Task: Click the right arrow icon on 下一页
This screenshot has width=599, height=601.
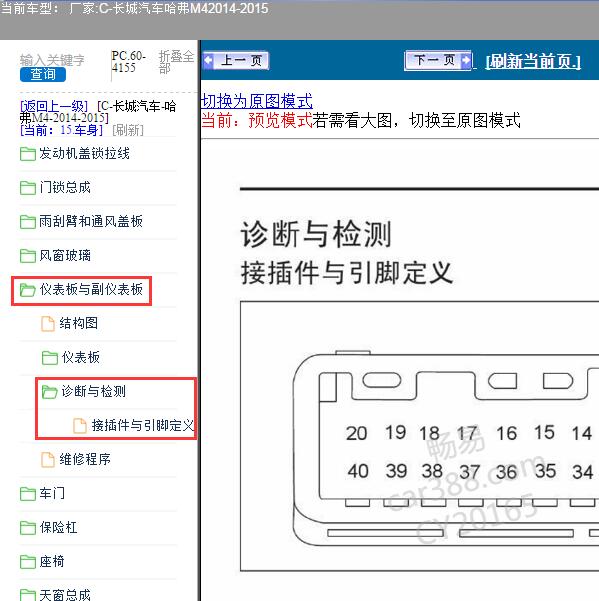Action: pos(466,61)
